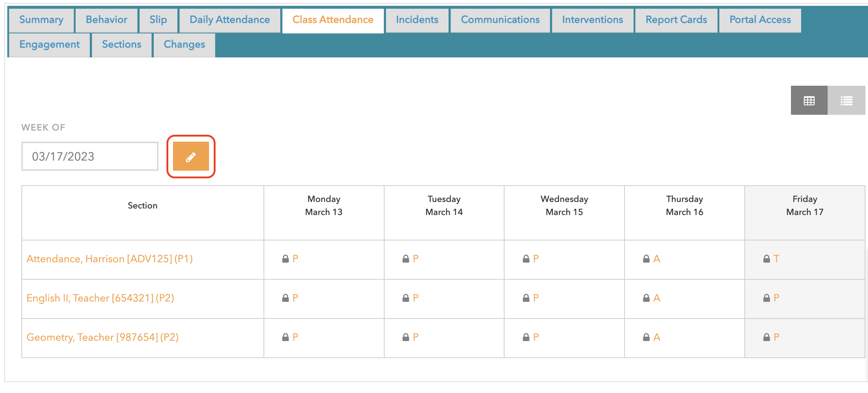Screen dimensions: 868x393
Task: Click lock icon for Tuesday English II
Action: 406,298
